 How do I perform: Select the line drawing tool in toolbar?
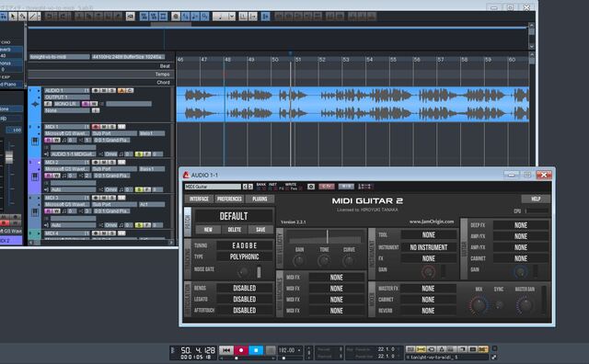(x=32, y=17)
